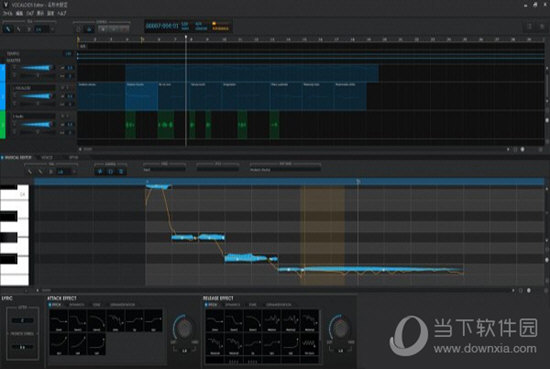Select Release Effect ORNAMENTATION tab
550x369 pixels.
(279, 305)
